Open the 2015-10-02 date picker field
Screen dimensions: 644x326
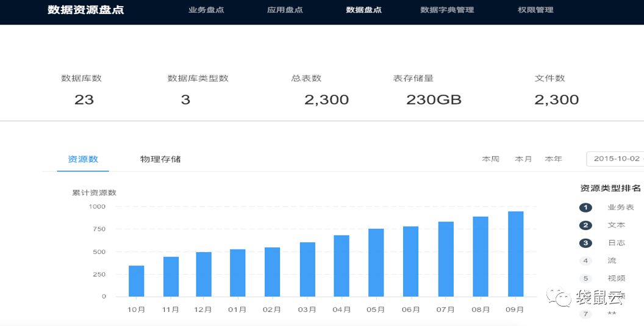(615, 159)
